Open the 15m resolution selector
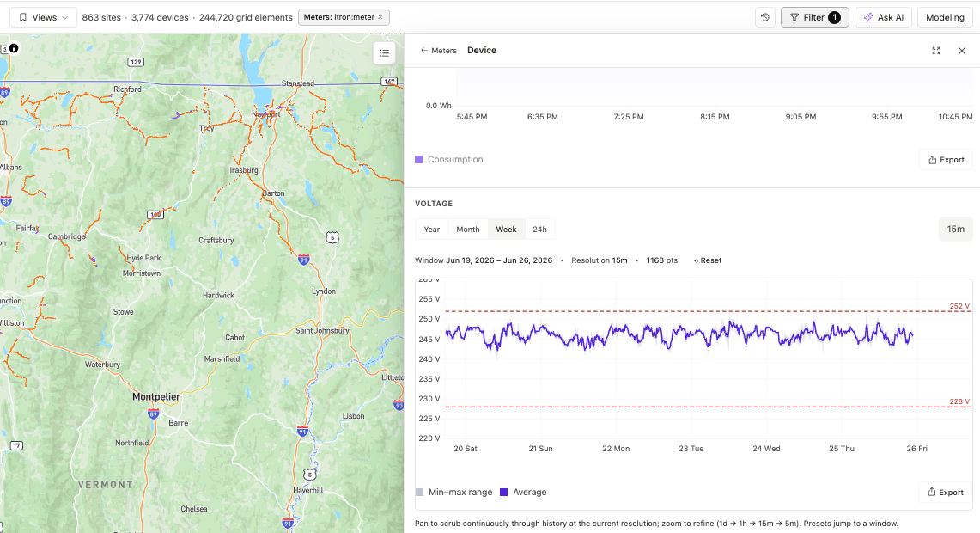980x533 pixels. pos(955,229)
